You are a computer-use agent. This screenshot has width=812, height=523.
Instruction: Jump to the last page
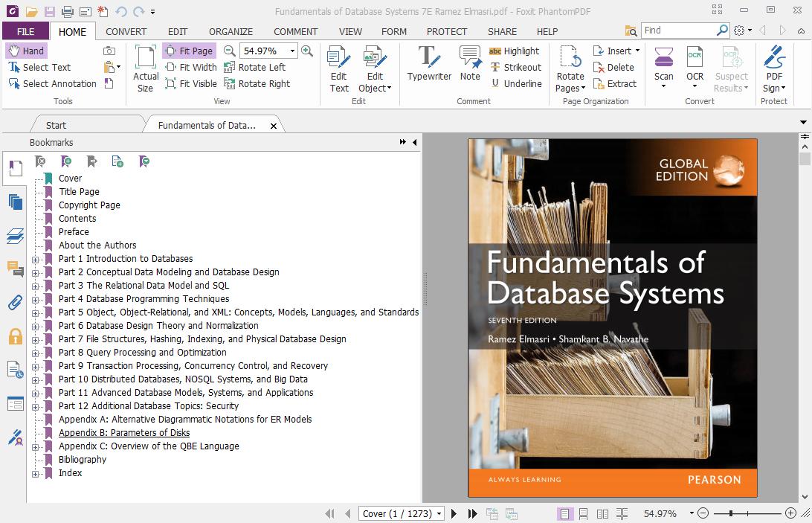(472, 513)
